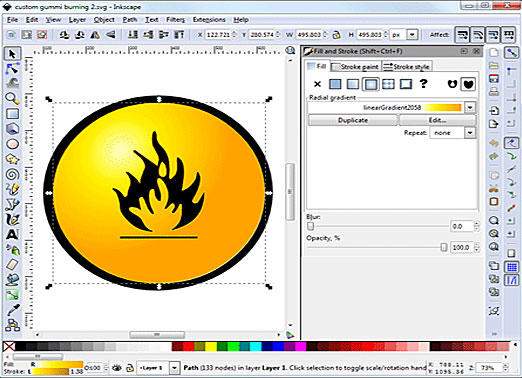522x378 pixels.
Task: Set fill to flat color
Action: pos(335,84)
